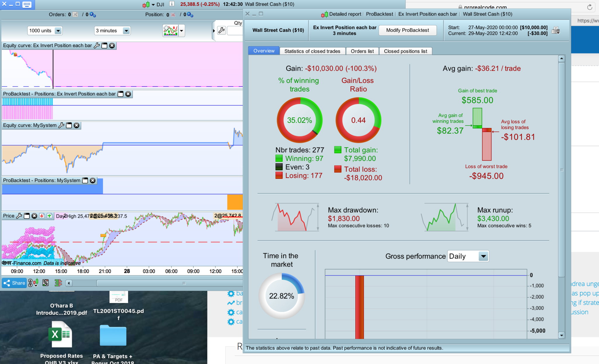Open the Closed positions list tab

(405, 51)
